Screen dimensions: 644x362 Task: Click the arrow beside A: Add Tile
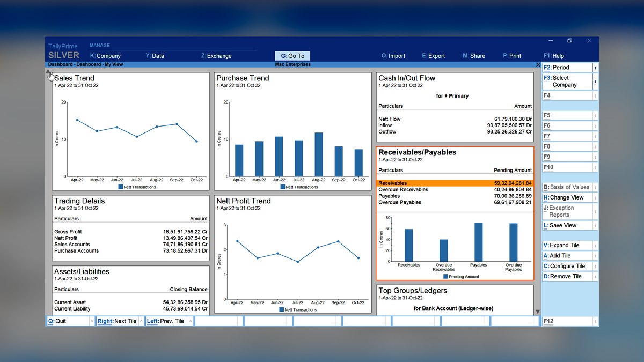595,256
